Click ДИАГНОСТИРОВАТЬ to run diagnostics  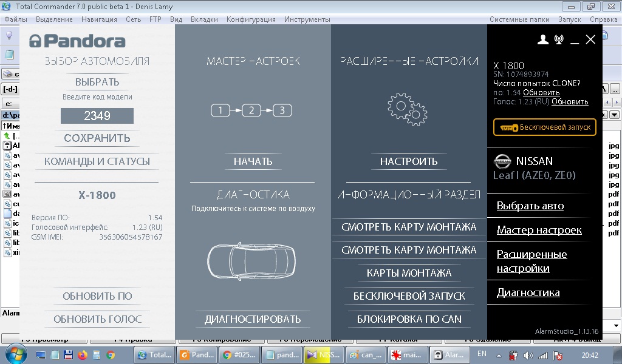tap(252, 319)
